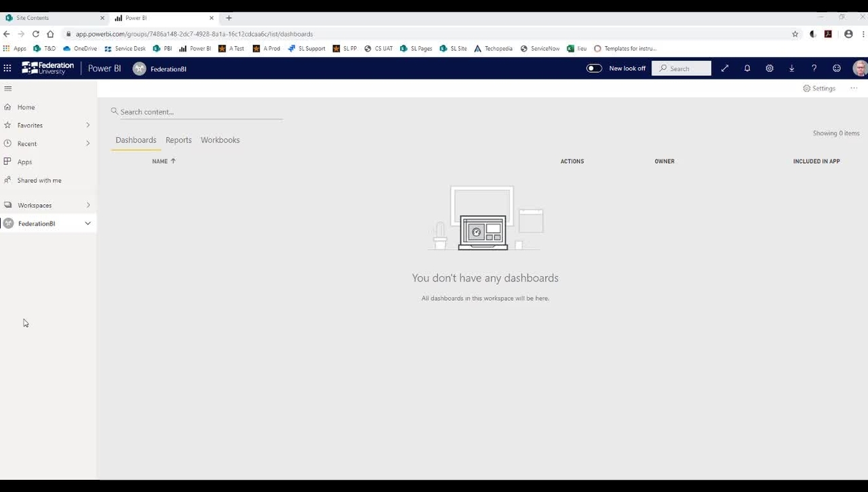
Task: Open the OneDrive bookmark
Action: coord(80,49)
